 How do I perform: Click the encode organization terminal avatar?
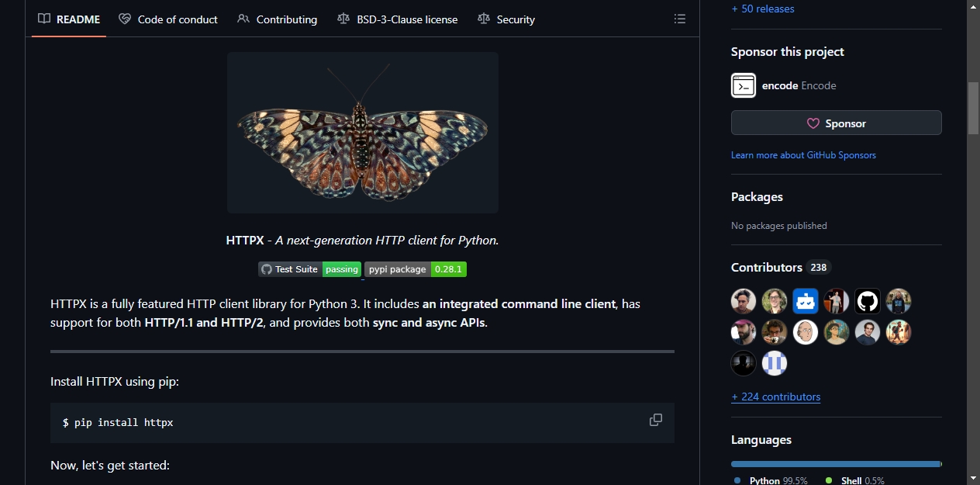point(744,85)
